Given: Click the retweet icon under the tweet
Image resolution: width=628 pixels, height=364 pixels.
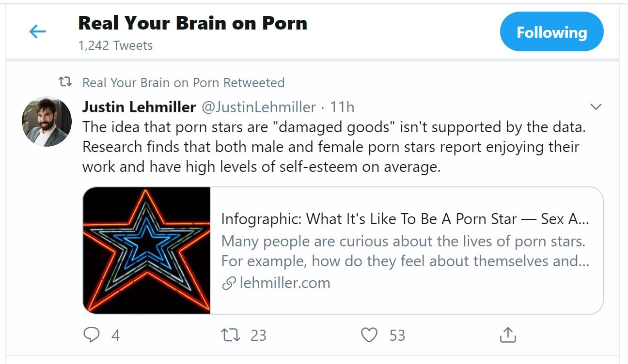Looking at the screenshot, I should (229, 335).
